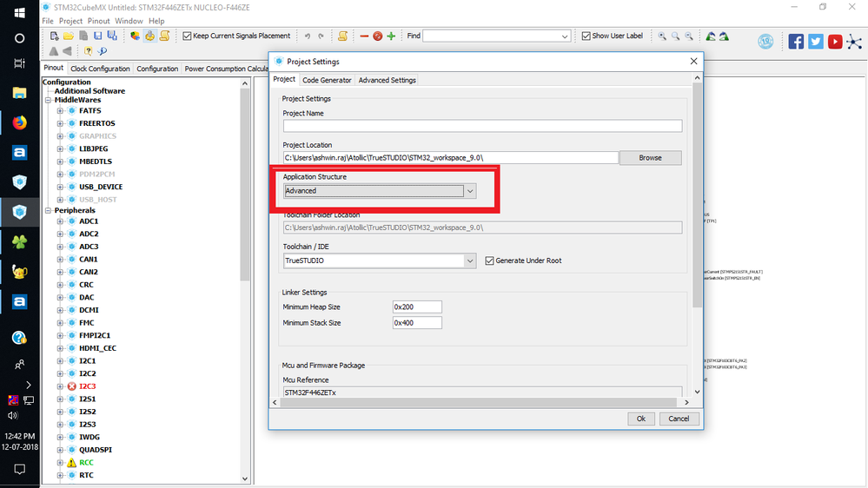Click the Minimum Stack Size field
This screenshot has height=488, width=868.
[x=417, y=323]
